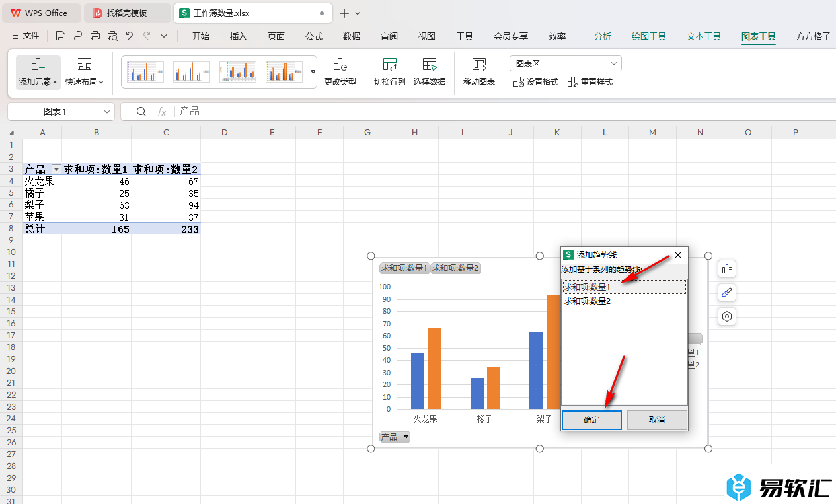
Task: Redo the last action
Action: 147,36
